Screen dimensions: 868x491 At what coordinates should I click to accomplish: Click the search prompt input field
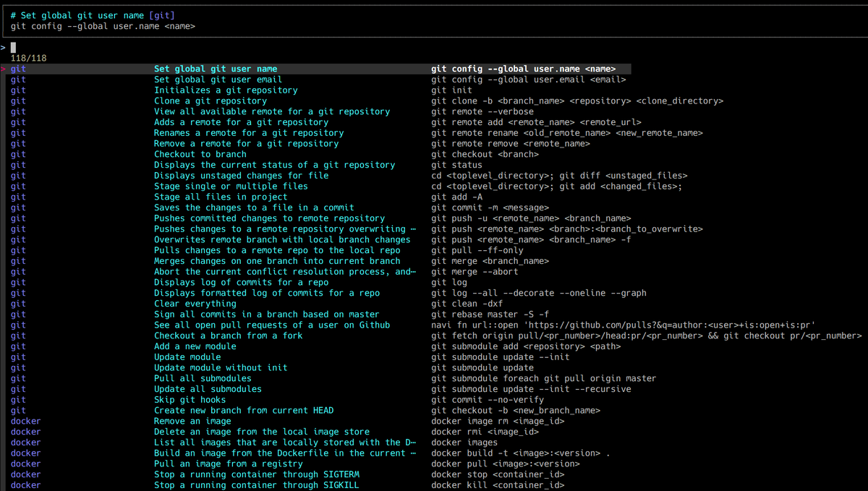(x=434, y=48)
